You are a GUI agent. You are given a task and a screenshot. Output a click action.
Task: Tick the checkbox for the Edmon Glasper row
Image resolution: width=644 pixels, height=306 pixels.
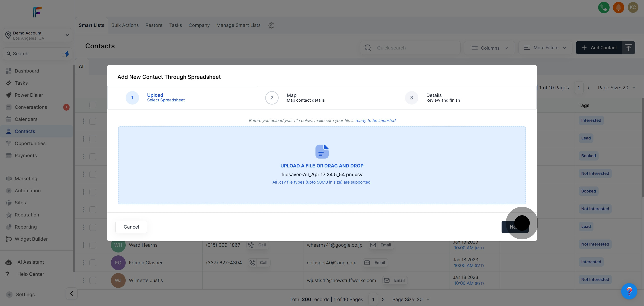pos(93,263)
